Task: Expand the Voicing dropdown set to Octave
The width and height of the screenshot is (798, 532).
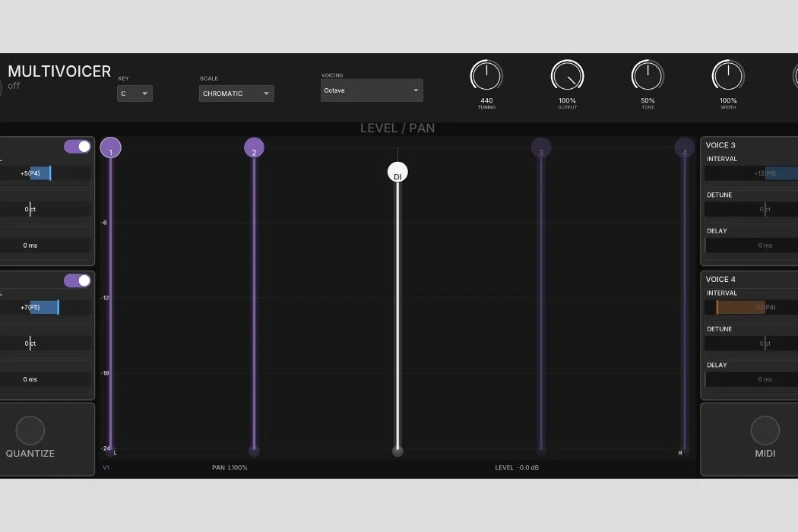Action: click(372, 90)
